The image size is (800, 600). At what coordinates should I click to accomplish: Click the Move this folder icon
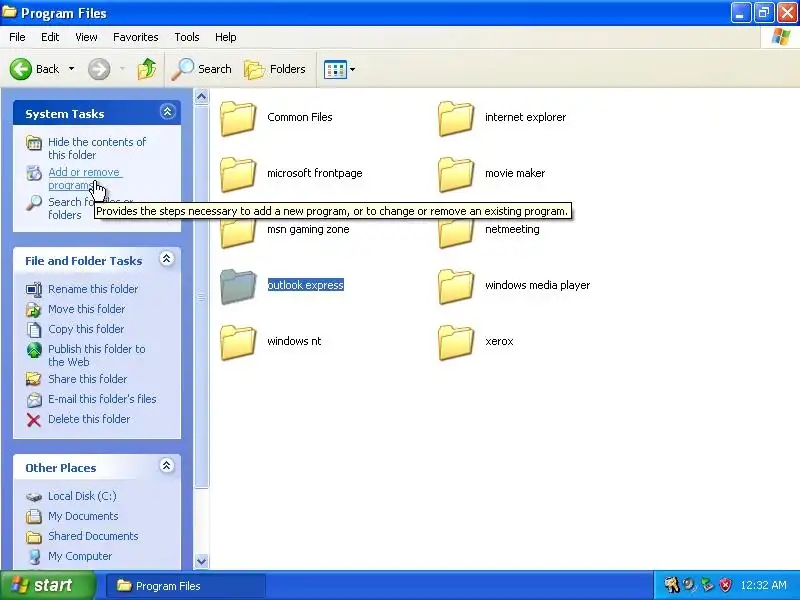pos(34,310)
